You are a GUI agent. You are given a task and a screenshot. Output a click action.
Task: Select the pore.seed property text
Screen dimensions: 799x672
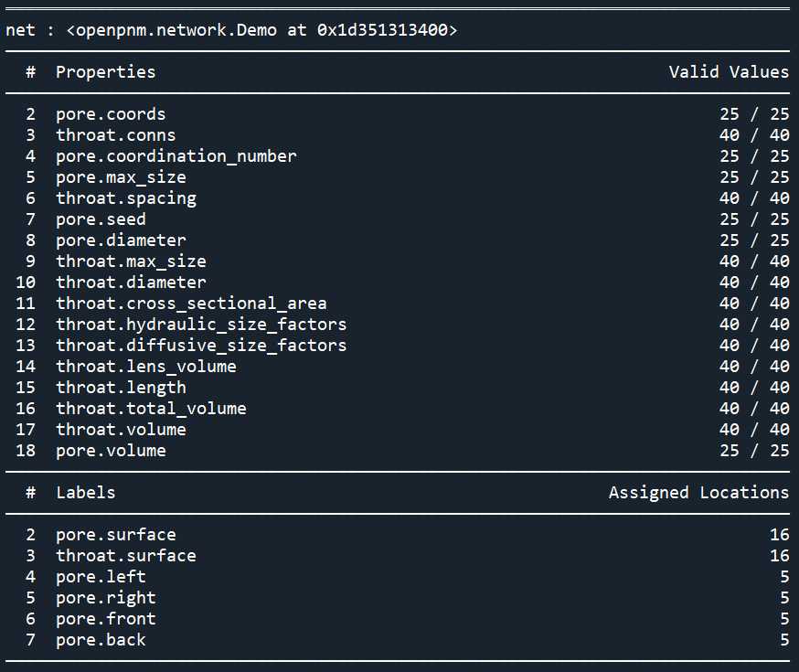[x=101, y=219]
